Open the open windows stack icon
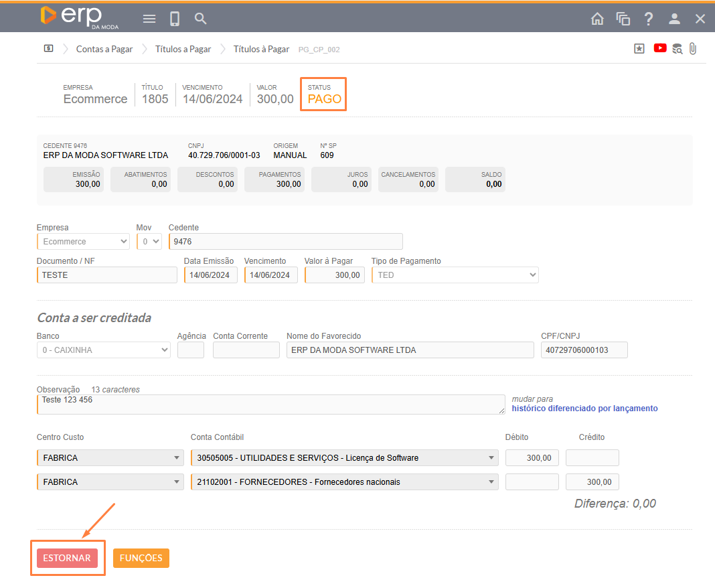Viewport: 715px width, 588px height. coord(623,19)
